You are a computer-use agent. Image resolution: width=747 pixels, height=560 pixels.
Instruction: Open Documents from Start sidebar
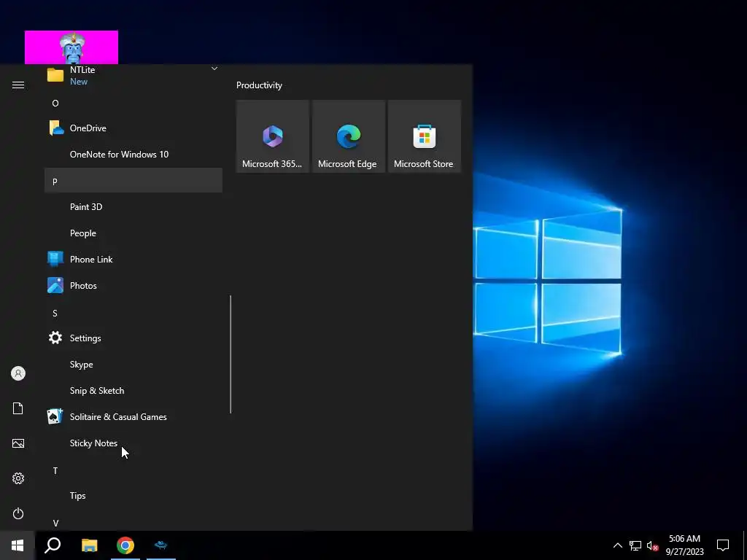(18, 408)
